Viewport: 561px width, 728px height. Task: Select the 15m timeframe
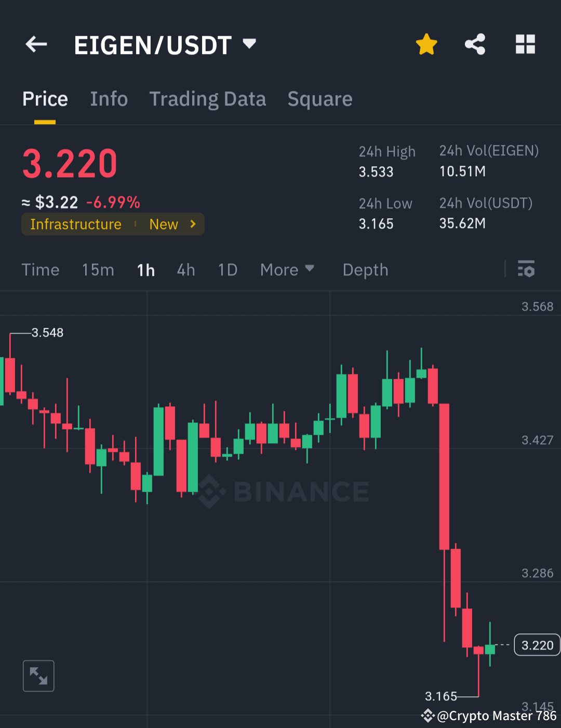(98, 269)
